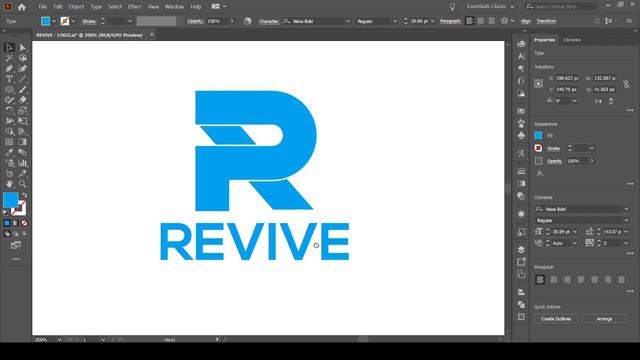Select the Ellipse shape tool
Viewport: 640px width, 360px height.
[9, 90]
